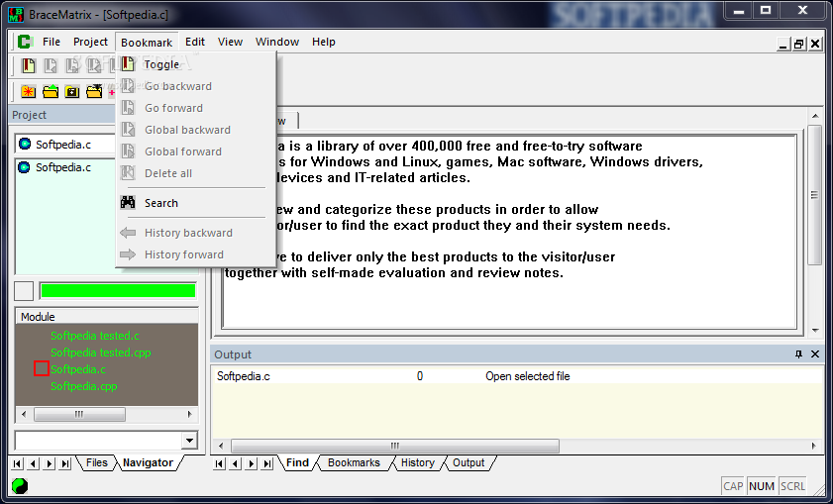This screenshot has height=504, width=833.
Task: Pin the Output panel with the pushpin icon
Action: (x=798, y=354)
